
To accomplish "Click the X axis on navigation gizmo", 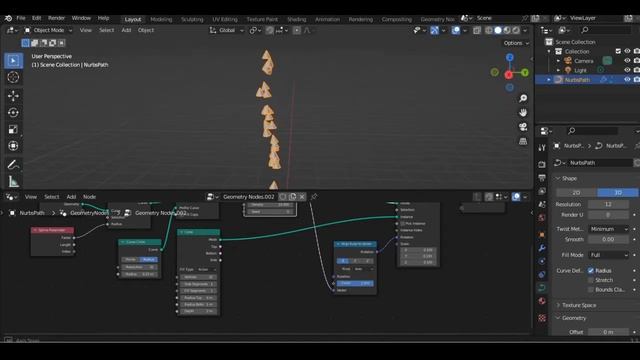I will point(509,75).
